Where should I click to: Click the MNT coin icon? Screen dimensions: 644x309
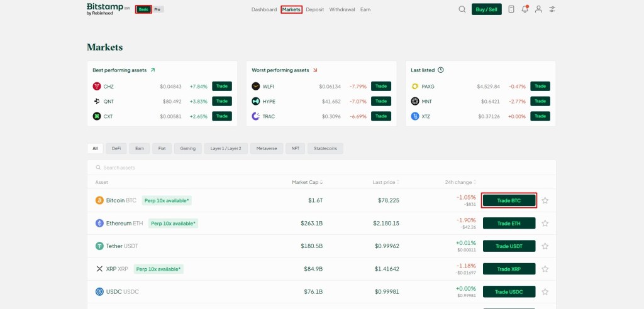415,101
